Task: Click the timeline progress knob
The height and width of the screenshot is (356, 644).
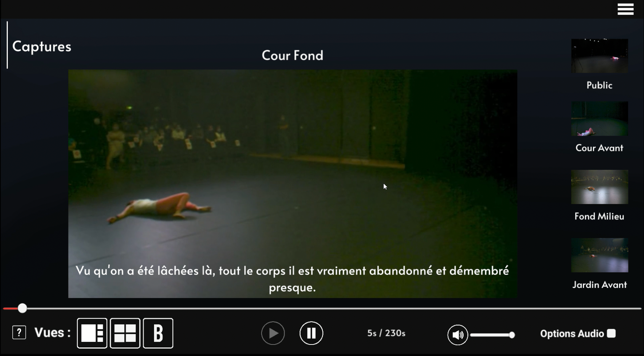Action: (22, 308)
